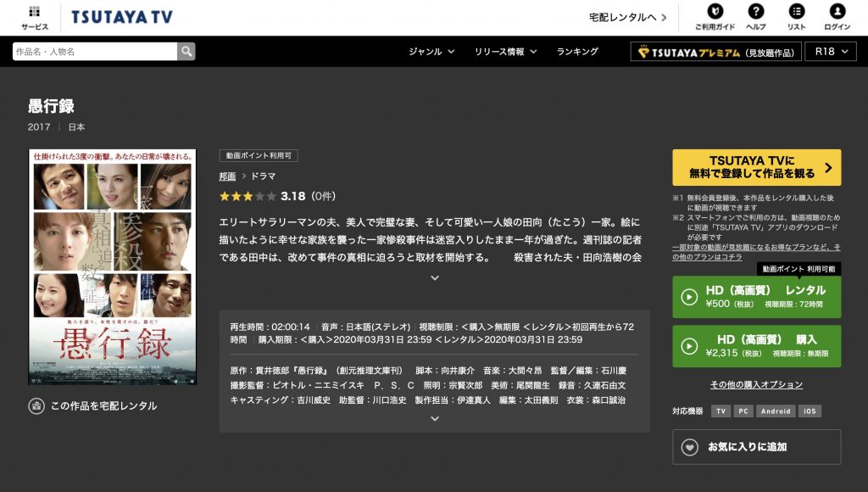Open the リスト list icon

pos(796,12)
